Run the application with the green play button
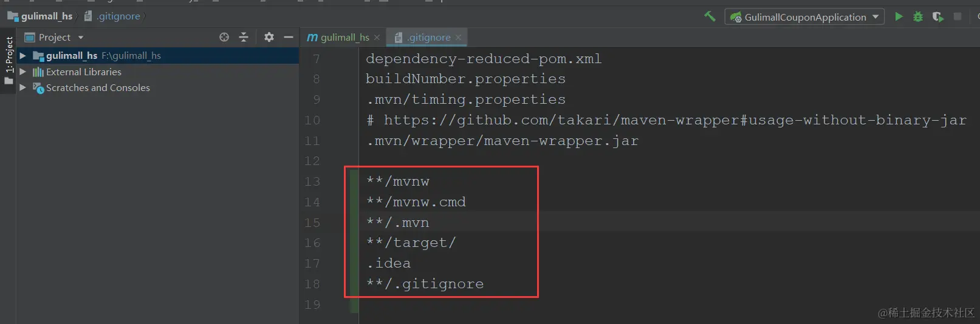Image resolution: width=980 pixels, height=324 pixels. pyautogui.click(x=899, y=16)
